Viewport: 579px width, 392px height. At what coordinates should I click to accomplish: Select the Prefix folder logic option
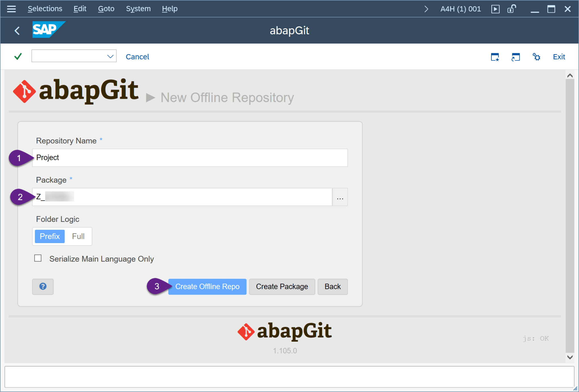click(x=49, y=236)
